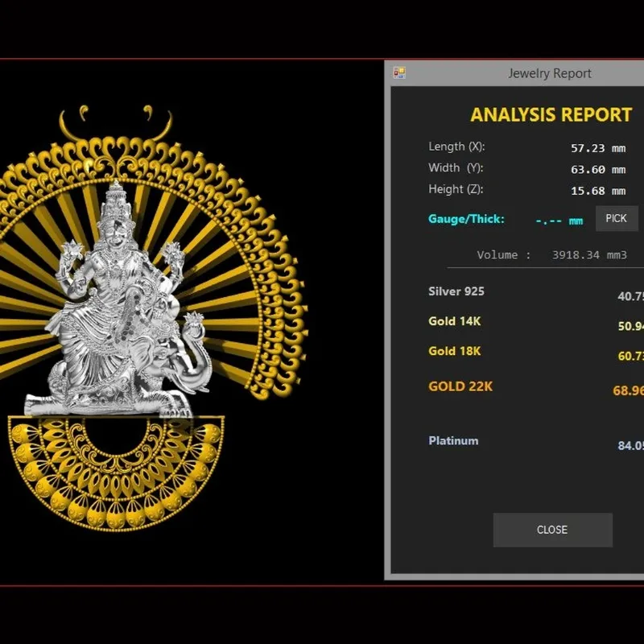Click the Height (Z) label
644x644 pixels.
[x=456, y=189]
